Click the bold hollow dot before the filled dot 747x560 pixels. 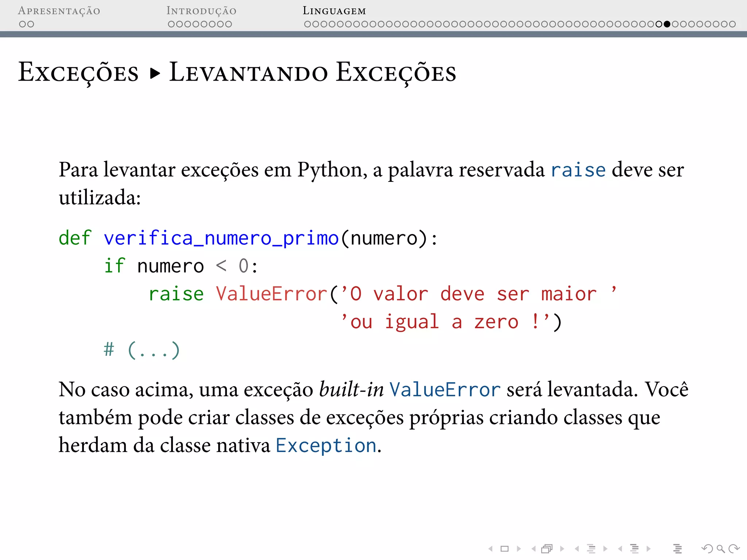[x=659, y=24]
